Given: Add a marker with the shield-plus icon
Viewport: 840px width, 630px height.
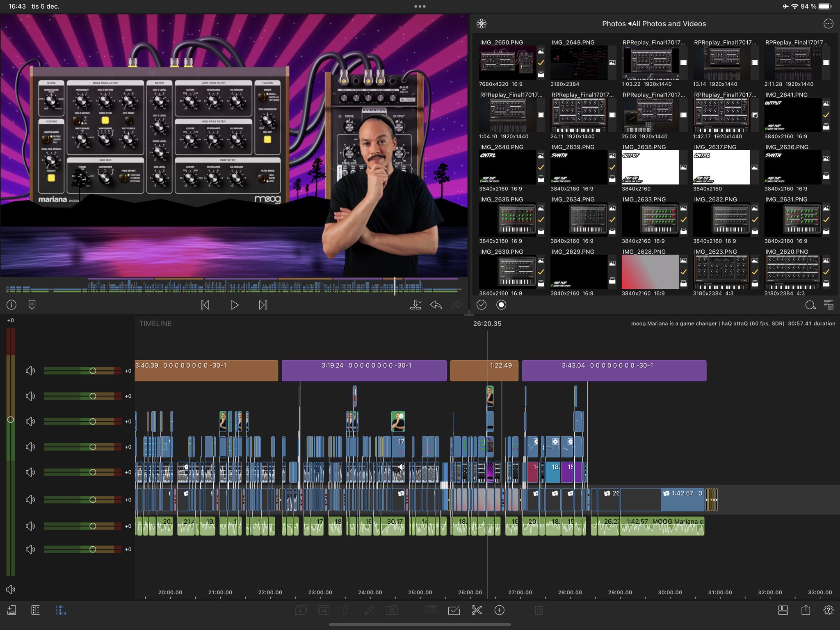Looking at the screenshot, I should click(x=32, y=305).
